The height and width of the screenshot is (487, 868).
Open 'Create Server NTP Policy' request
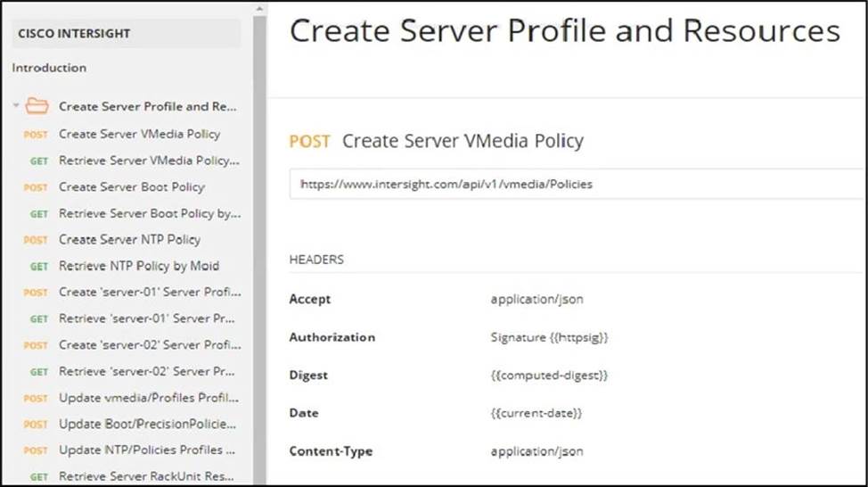click(129, 240)
